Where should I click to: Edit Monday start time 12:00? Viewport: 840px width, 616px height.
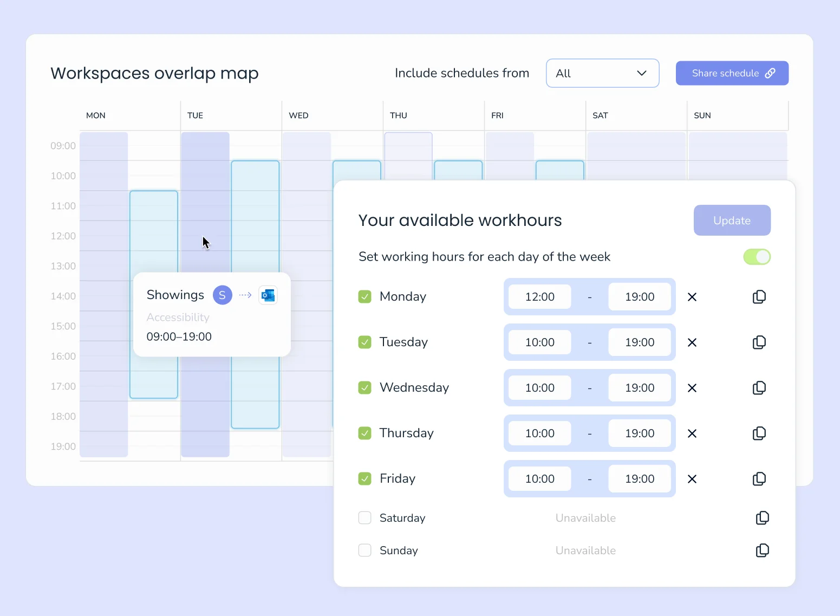[540, 297]
